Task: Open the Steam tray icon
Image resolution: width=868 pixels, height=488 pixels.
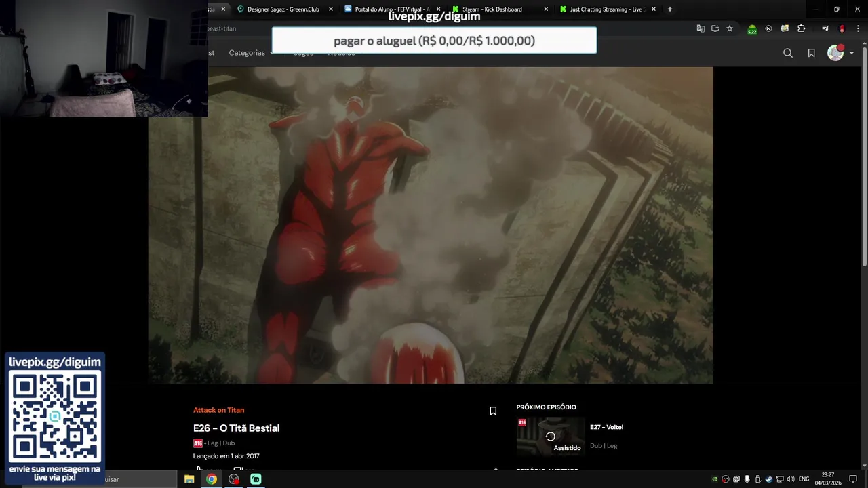Action: [768, 479]
